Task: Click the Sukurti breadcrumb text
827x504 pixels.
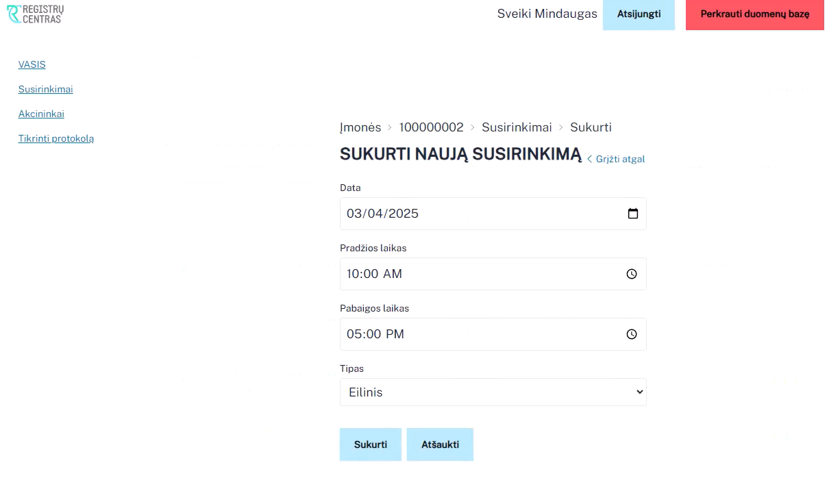Action: click(591, 127)
